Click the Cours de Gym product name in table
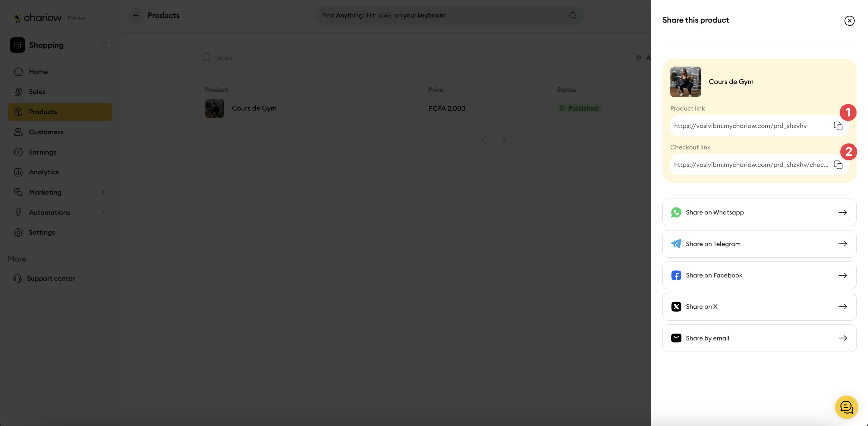The width and height of the screenshot is (868, 426). 254,108
